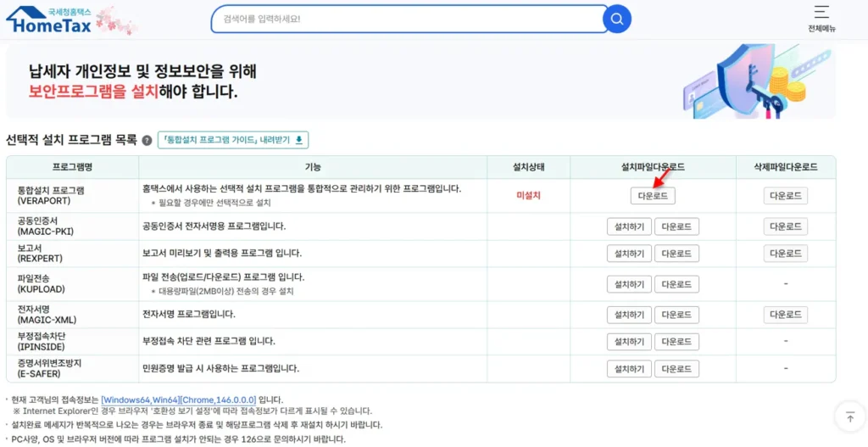
Task: Click the 보고서 (REXPERT) cell
Action: click(73, 254)
